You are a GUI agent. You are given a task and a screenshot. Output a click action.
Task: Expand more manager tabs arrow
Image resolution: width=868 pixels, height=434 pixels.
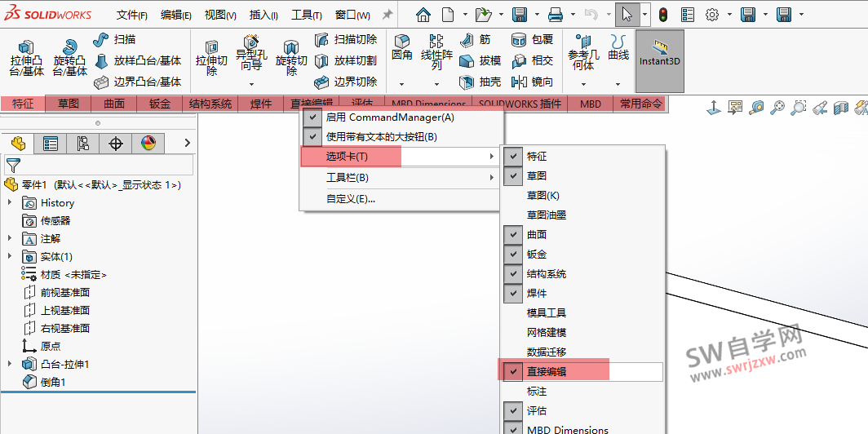187,143
